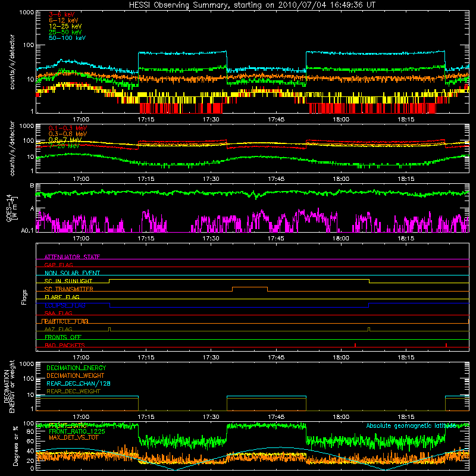Click the red BAD_PACKETS label
Image resolution: width=476 pixels, height=476 pixels.
coord(65,345)
